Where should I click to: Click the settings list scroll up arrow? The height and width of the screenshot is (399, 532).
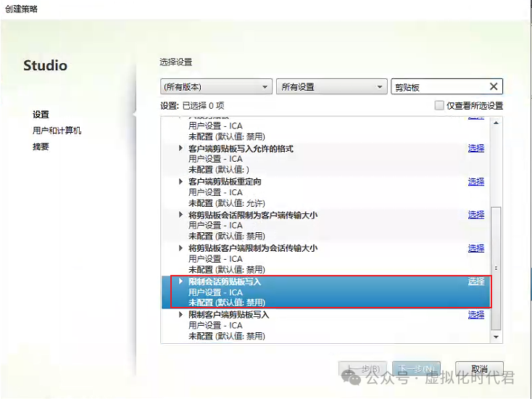click(496, 123)
